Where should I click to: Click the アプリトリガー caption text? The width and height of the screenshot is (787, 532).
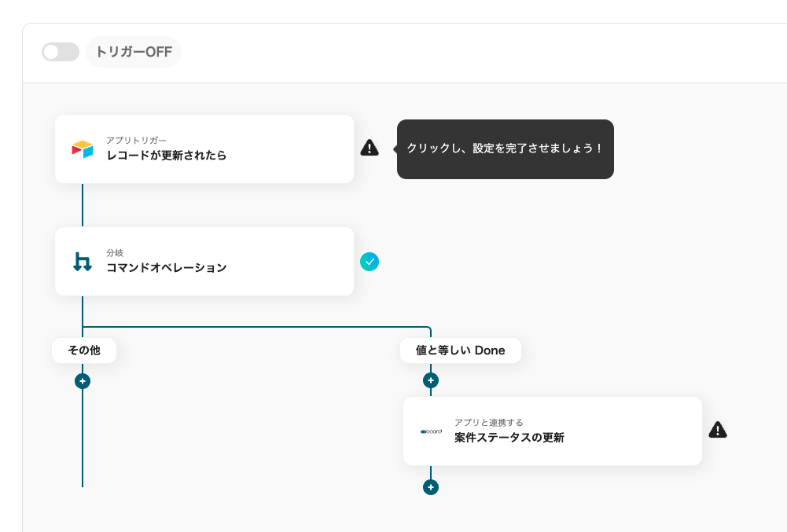[x=136, y=141]
